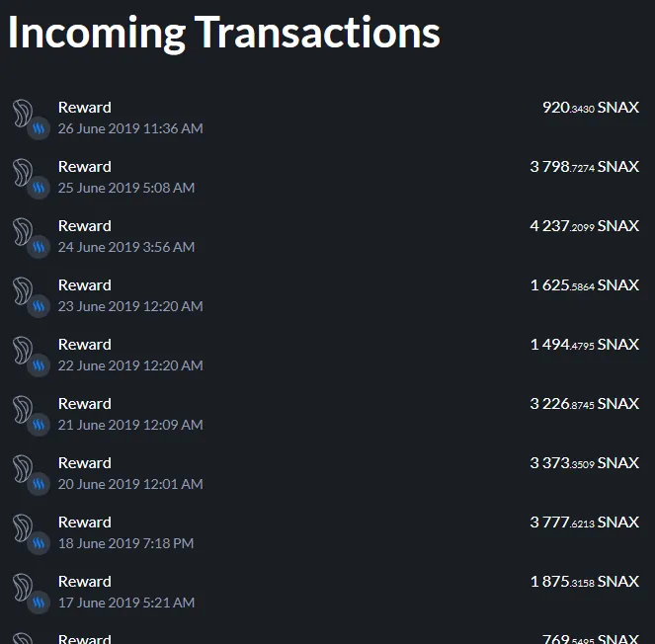Open the Reward entry dated 26 June 2019
The width and height of the screenshot is (655, 644).
(x=85, y=108)
